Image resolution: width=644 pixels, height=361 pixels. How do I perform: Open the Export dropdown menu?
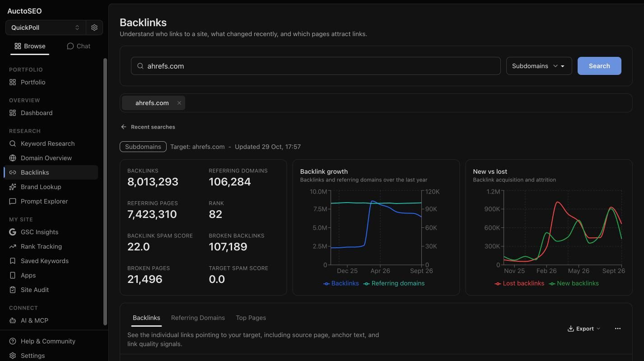pos(584,329)
